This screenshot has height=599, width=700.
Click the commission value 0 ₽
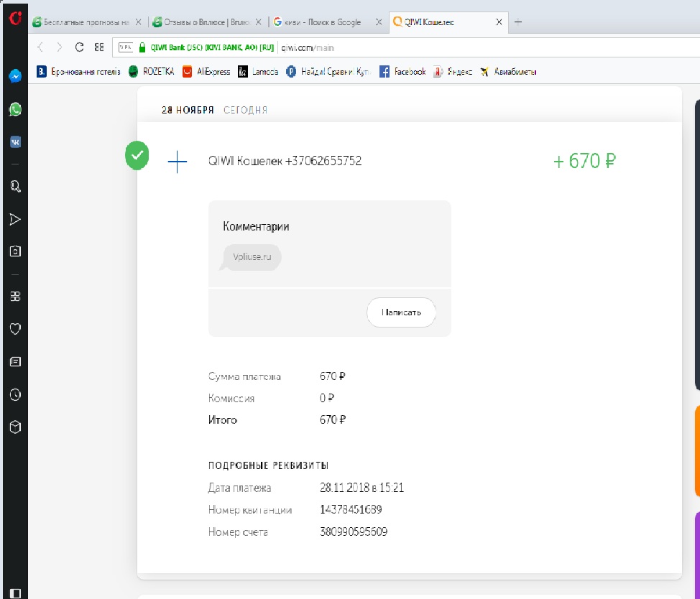click(x=327, y=398)
